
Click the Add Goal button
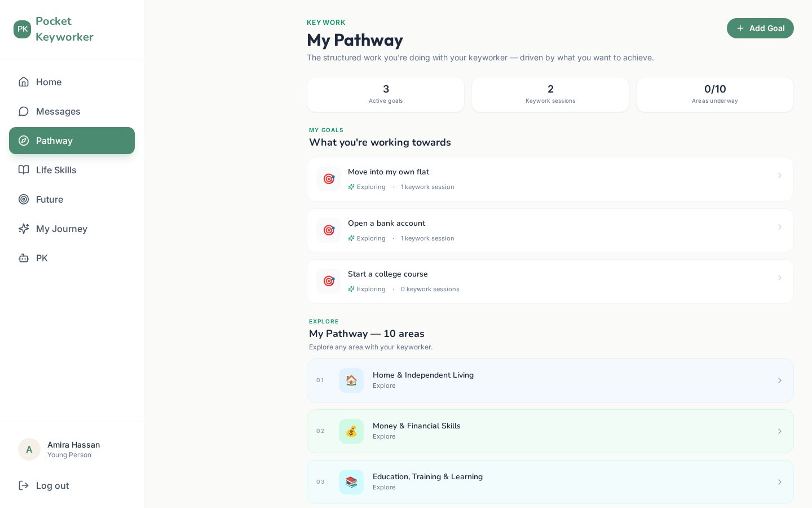[760, 28]
